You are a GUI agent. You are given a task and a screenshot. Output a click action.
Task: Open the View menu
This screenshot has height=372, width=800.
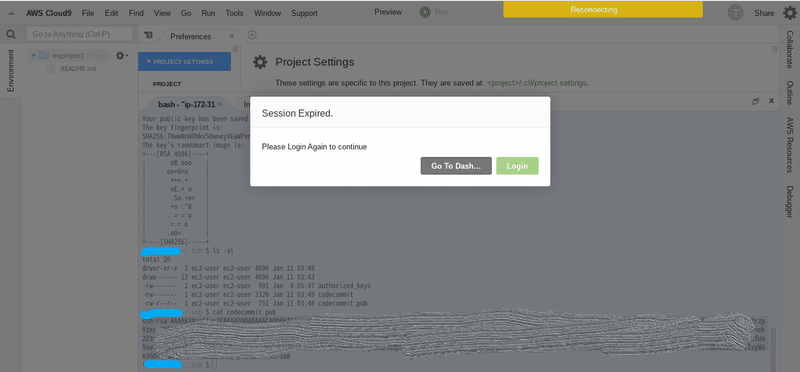tap(162, 13)
